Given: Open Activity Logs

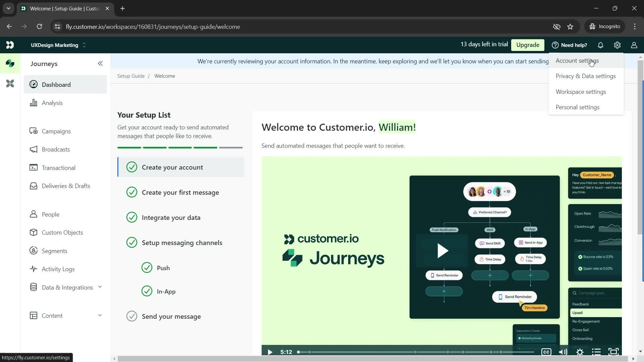Looking at the screenshot, I should [x=58, y=269].
